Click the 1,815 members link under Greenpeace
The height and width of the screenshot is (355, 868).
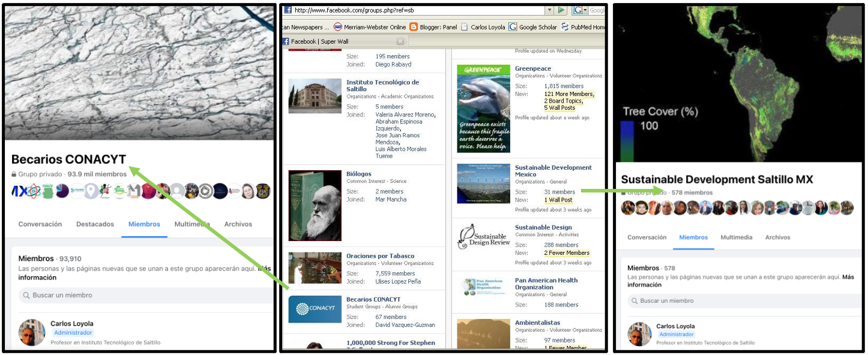tap(564, 86)
